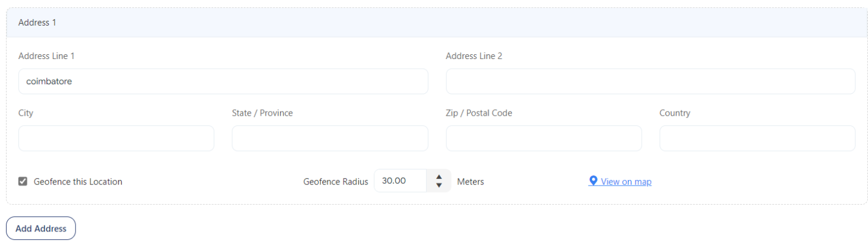
Task: Click the Country label text
Action: pos(674,113)
